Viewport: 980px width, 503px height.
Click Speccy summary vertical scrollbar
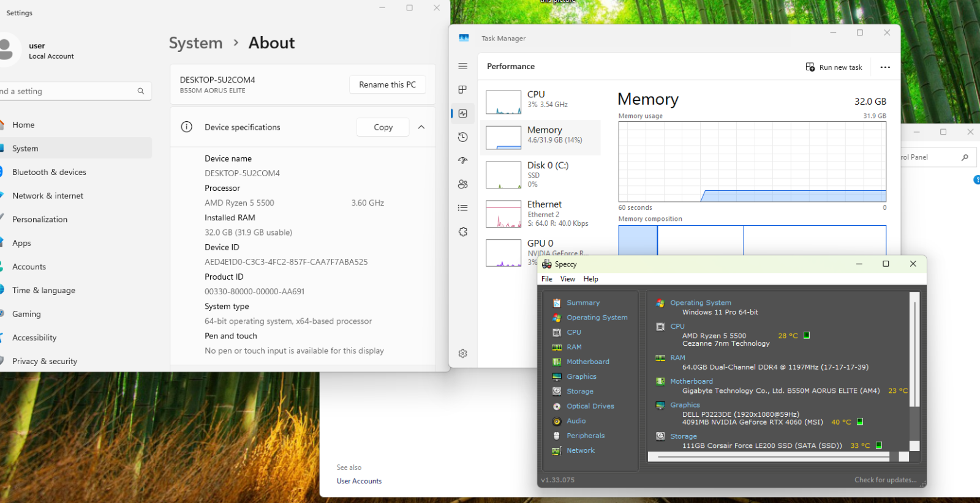(914, 370)
